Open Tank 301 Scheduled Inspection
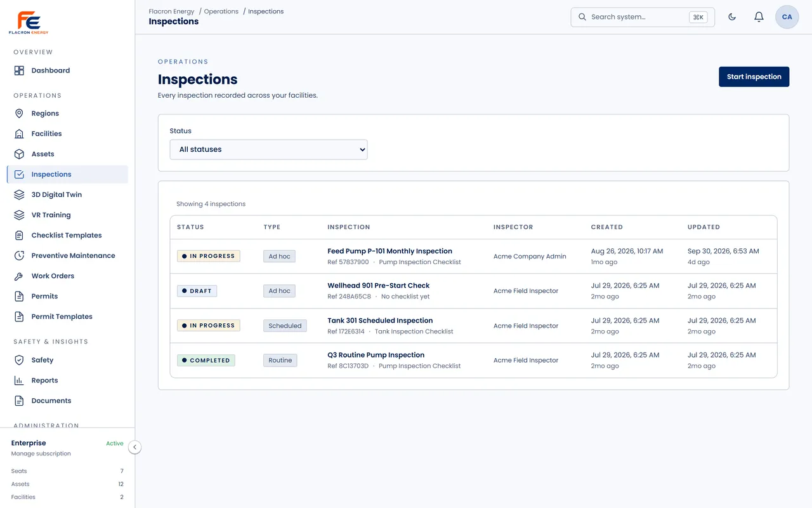Image resolution: width=812 pixels, height=508 pixels. click(380, 321)
